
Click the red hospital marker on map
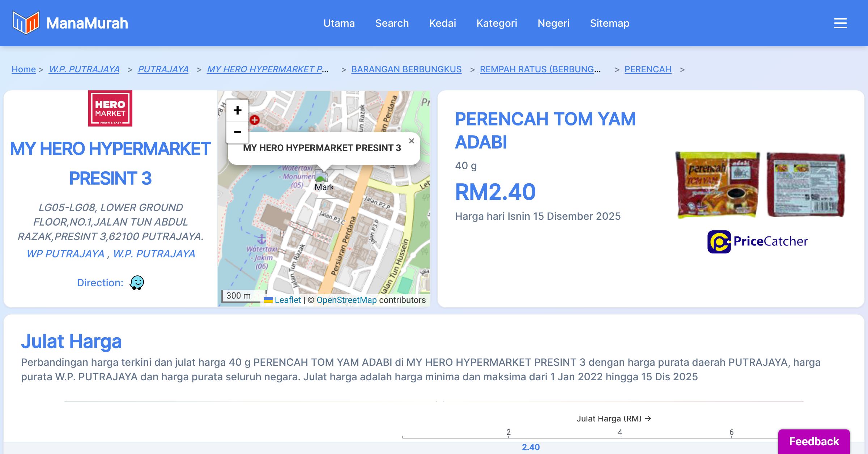pyautogui.click(x=255, y=120)
